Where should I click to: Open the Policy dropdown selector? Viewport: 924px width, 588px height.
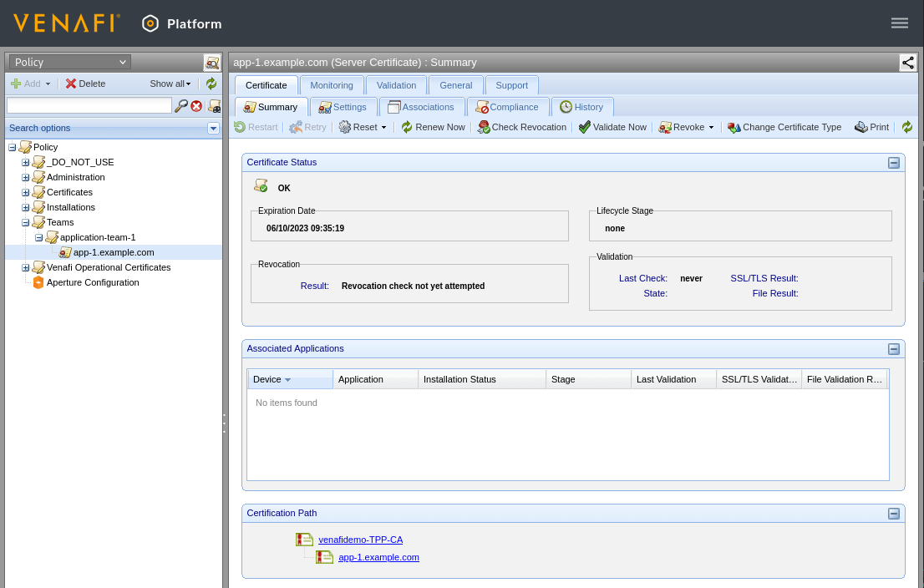[70, 62]
